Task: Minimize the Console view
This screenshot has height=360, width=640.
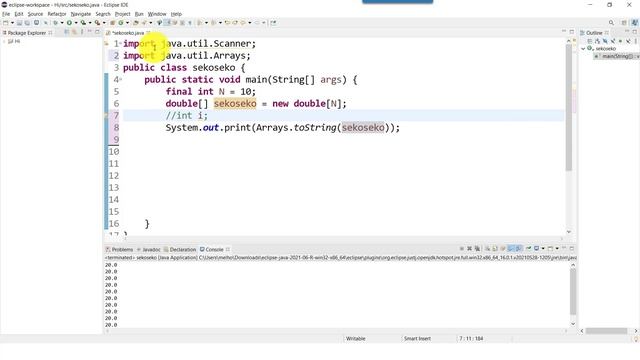Action: (564, 248)
